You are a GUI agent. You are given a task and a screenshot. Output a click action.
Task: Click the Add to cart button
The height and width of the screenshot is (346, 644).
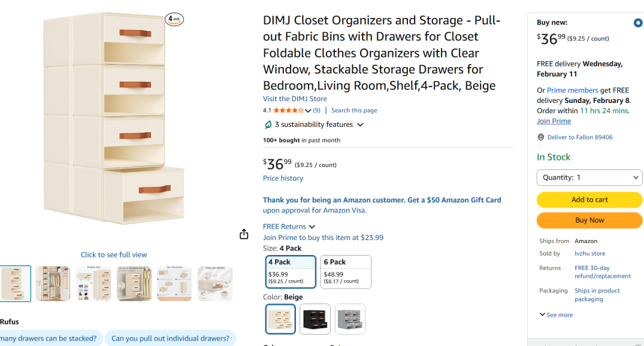point(589,200)
